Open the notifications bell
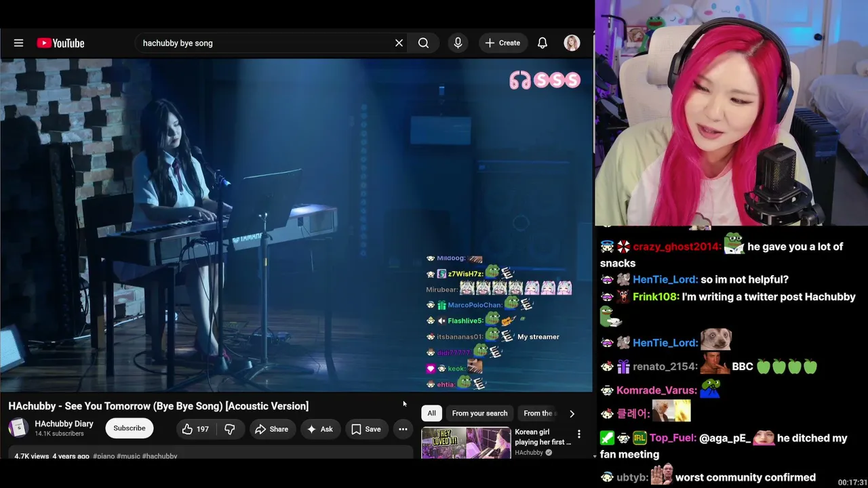Screen dimensions: 868x488 pos(542,43)
